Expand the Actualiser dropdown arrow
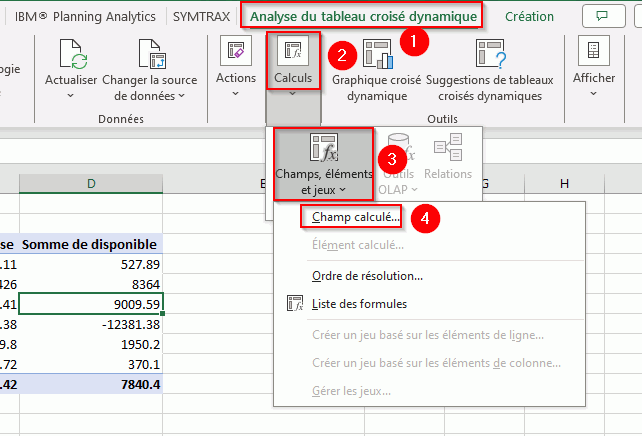Screen dimensions: 642x436 tap(71, 96)
